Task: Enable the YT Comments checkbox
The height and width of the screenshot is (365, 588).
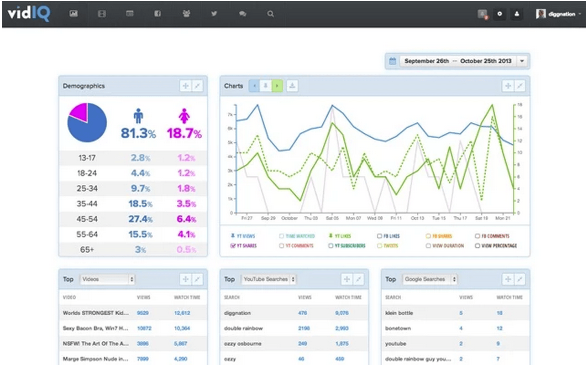Action: tap(282, 246)
